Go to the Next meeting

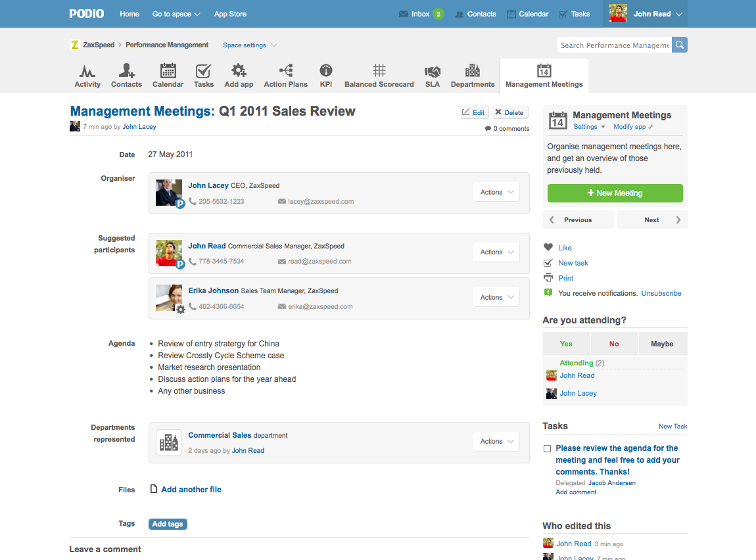(652, 220)
